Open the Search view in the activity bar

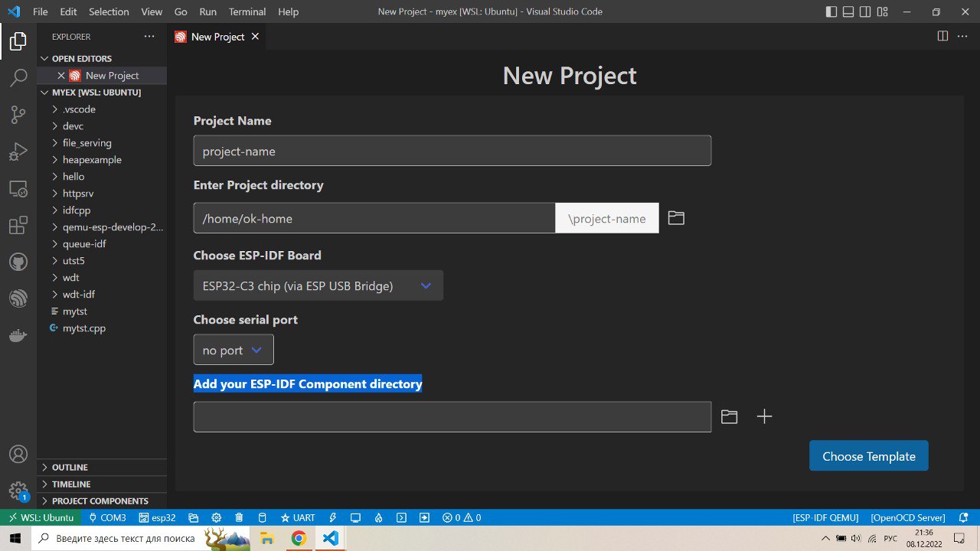tap(18, 78)
